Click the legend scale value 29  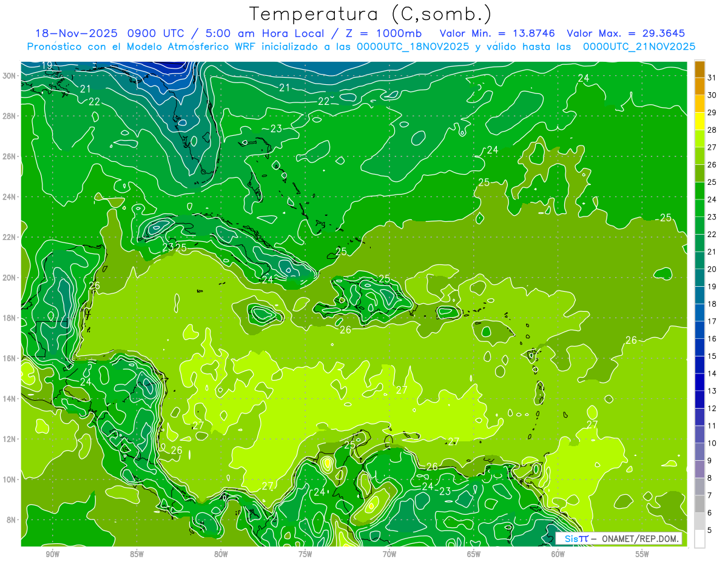pos(712,112)
